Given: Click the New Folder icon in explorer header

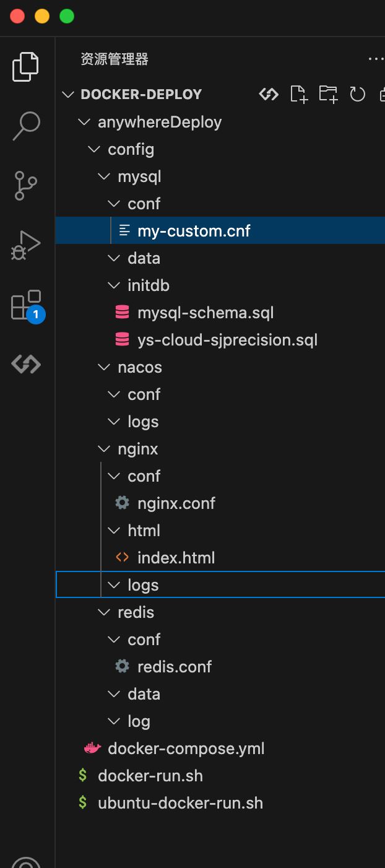Looking at the screenshot, I should click(328, 94).
